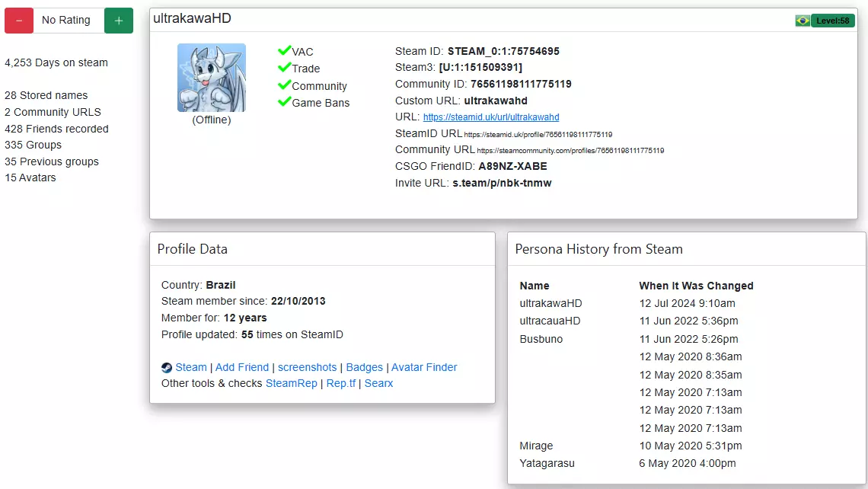Click the green plus rating button
The image size is (868, 489).
pyautogui.click(x=119, y=21)
